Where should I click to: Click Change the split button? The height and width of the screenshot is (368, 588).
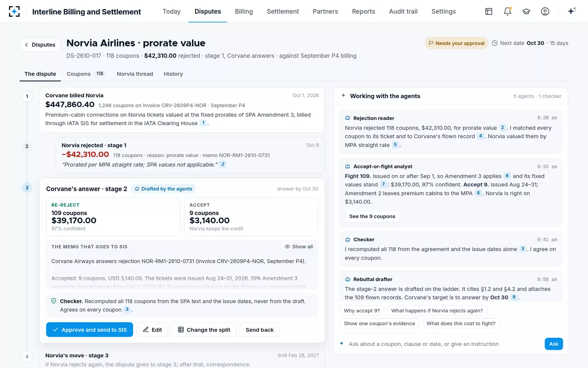pos(204,330)
